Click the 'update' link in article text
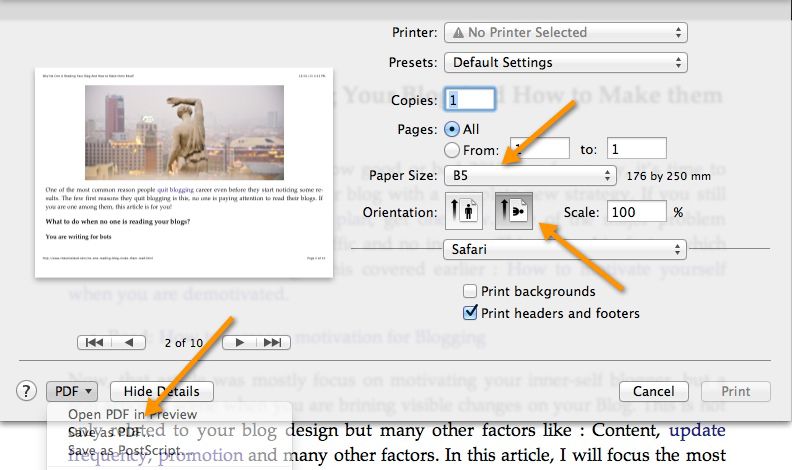Screen dimensions: 792x470 [697, 430]
